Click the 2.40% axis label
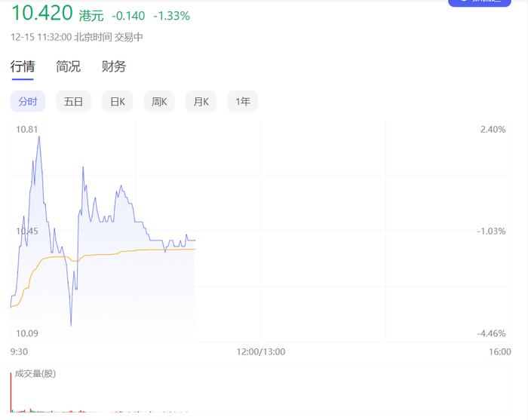The image size is (528, 420). pyautogui.click(x=493, y=130)
